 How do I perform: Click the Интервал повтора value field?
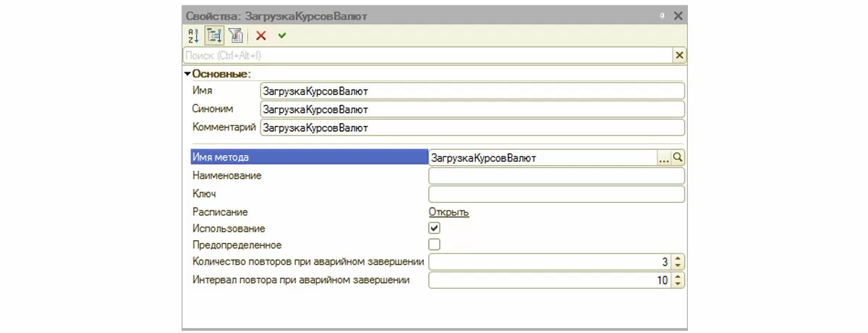tap(550, 280)
